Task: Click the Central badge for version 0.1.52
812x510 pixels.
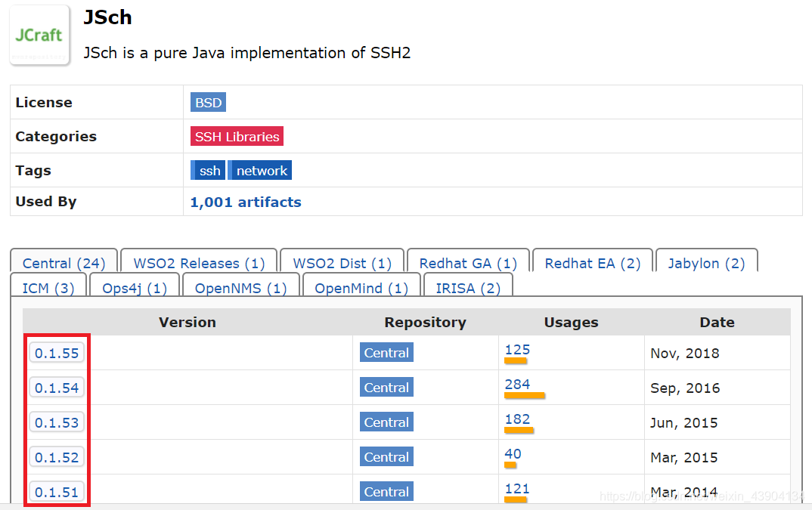Action: click(x=386, y=456)
